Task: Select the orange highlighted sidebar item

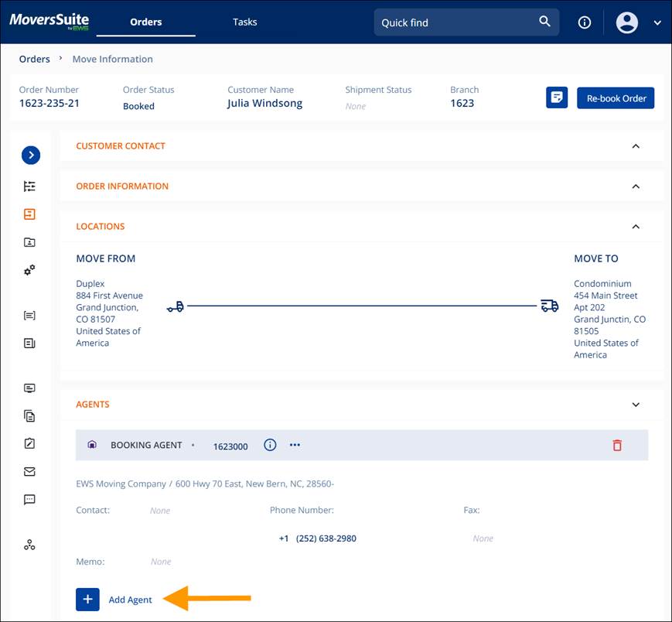Action: tap(29, 214)
